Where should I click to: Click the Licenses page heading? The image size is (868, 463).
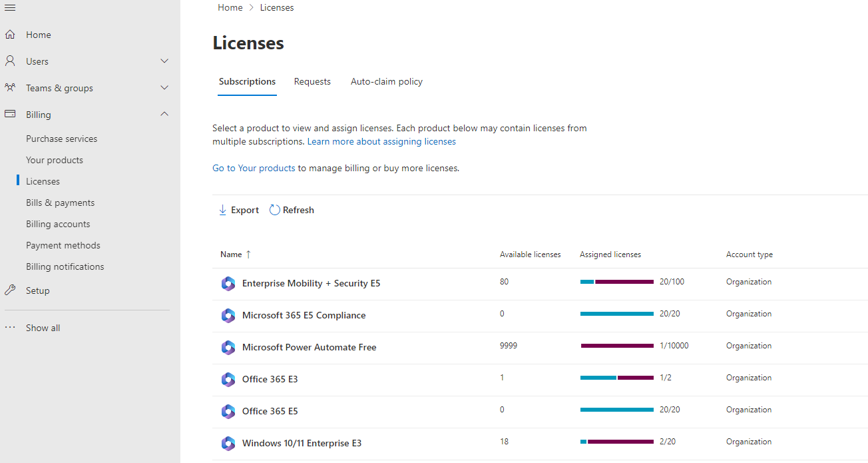(x=248, y=43)
